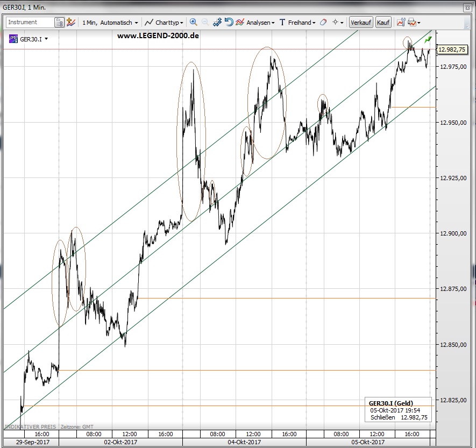This screenshot has width=476, height=448.
Task: Zoom in with the magnifier plus icon
Action: pos(194,23)
